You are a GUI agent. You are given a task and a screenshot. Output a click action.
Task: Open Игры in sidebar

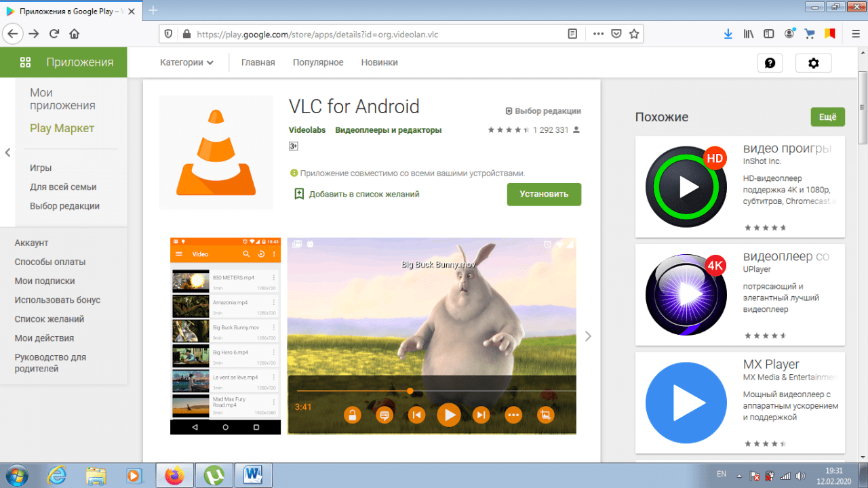pyautogui.click(x=41, y=168)
